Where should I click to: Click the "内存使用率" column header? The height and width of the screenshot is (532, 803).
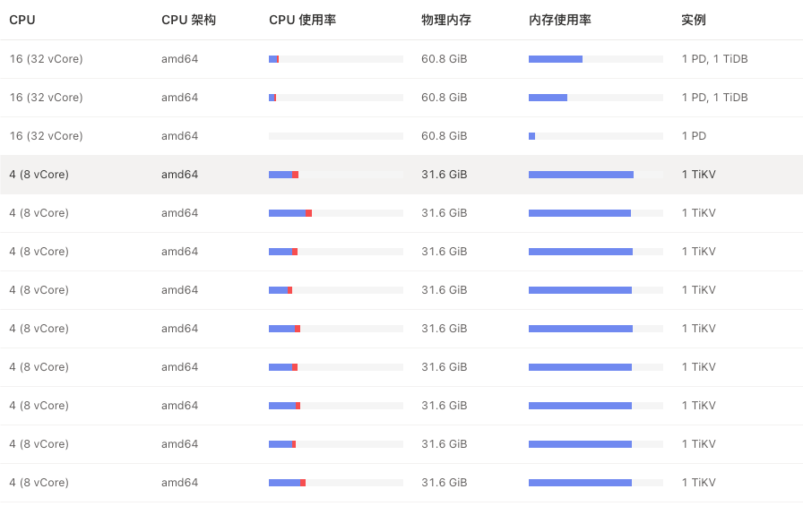[x=559, y=20]
